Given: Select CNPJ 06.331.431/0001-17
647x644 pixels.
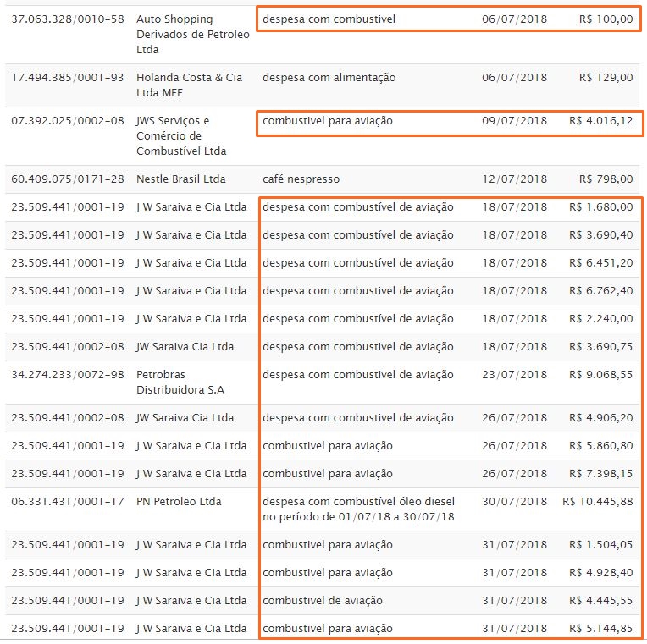Looking at the screenshot, I should point(68,502).
